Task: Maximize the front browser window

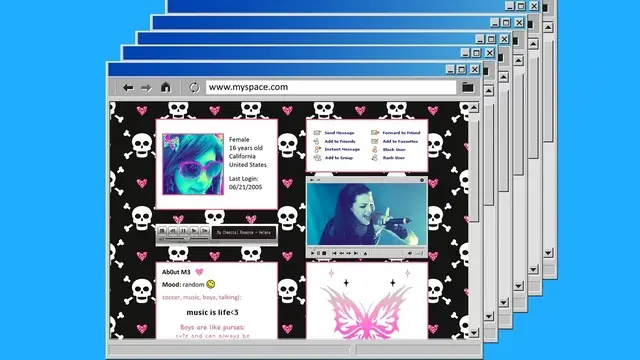Action: pos(462,70)
